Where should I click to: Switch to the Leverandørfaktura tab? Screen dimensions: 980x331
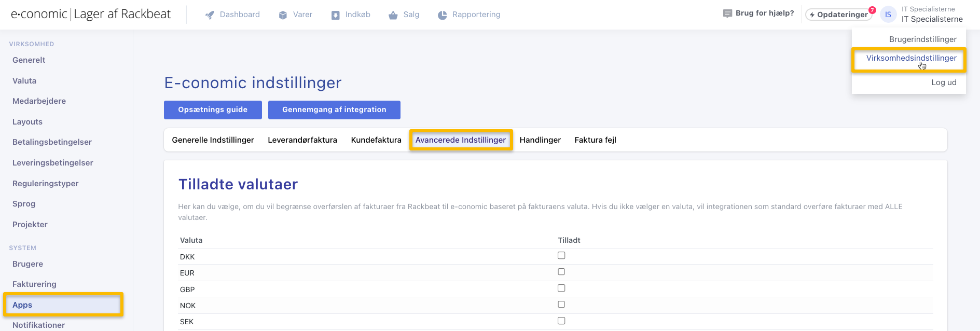pos(302,140)
